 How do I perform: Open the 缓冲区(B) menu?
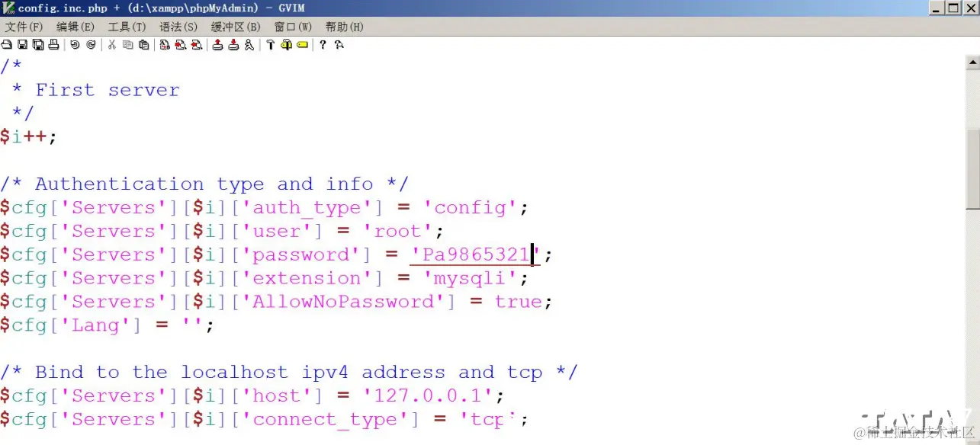[236, 27]
